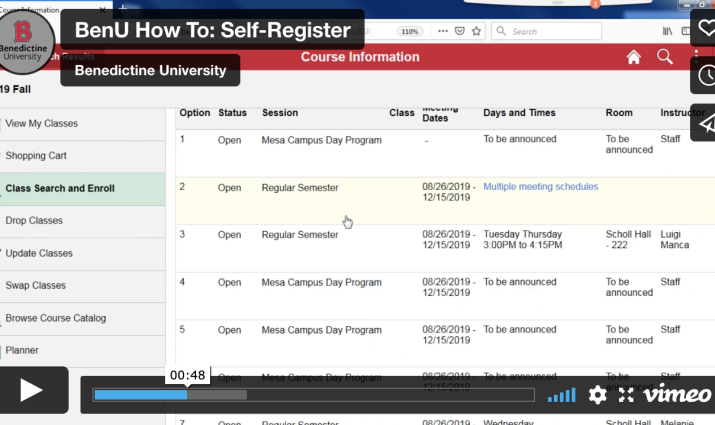Play the Vimeo video
This screenshot has height=425, width=715.
(34, 390)
